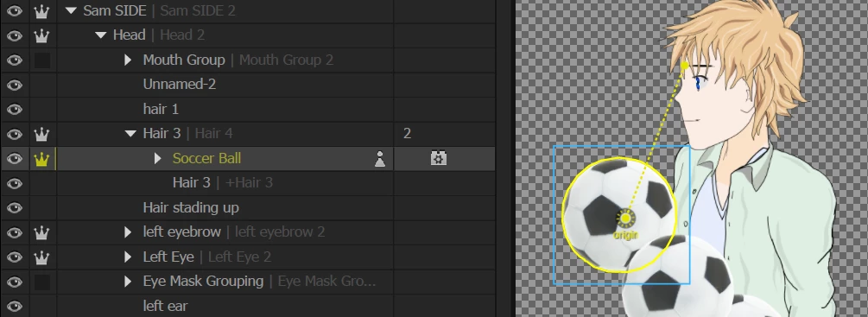
Task: Collapse the Head group
Action: coord(100,35)
